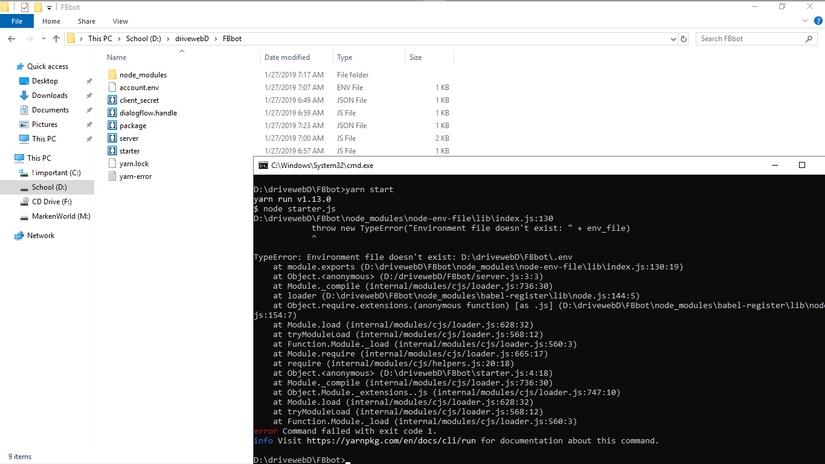The image size is (825, 464).
Task: Select dialogflow.handle JS file icon
Action: 112,113
